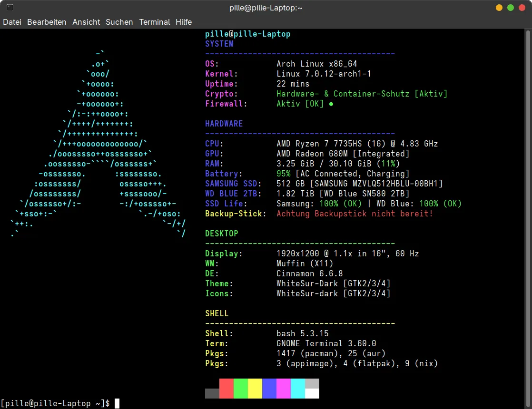Click the '1417 (pacman), 25 (aur)' packages value
The image size is (532, 409).
[331, 353]
